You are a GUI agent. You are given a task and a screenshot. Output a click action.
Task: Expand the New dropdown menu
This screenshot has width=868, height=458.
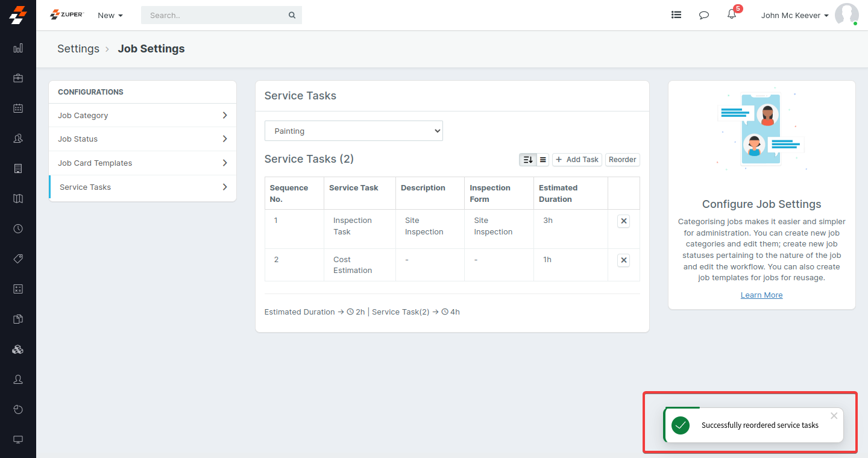pyautogui.click(x=110, y=16)
